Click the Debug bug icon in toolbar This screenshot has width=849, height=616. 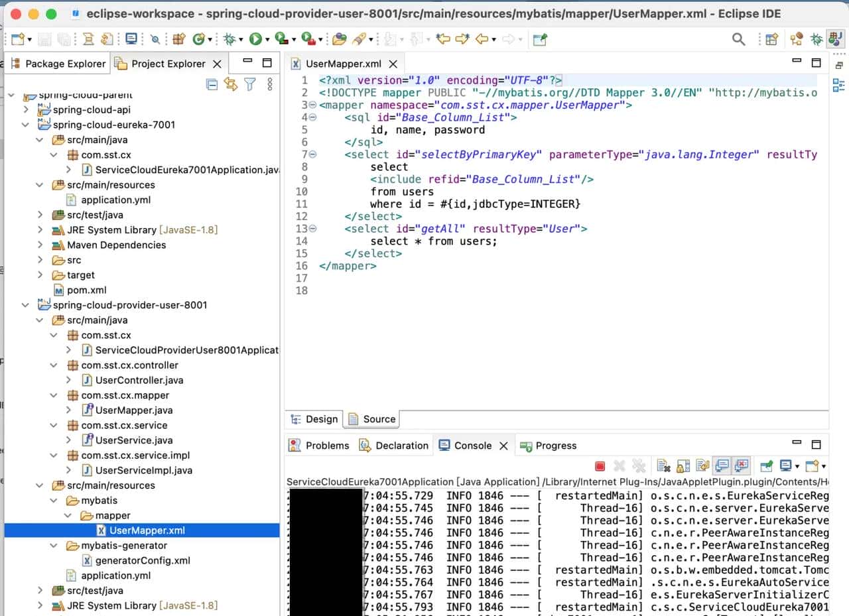(229, 40)
